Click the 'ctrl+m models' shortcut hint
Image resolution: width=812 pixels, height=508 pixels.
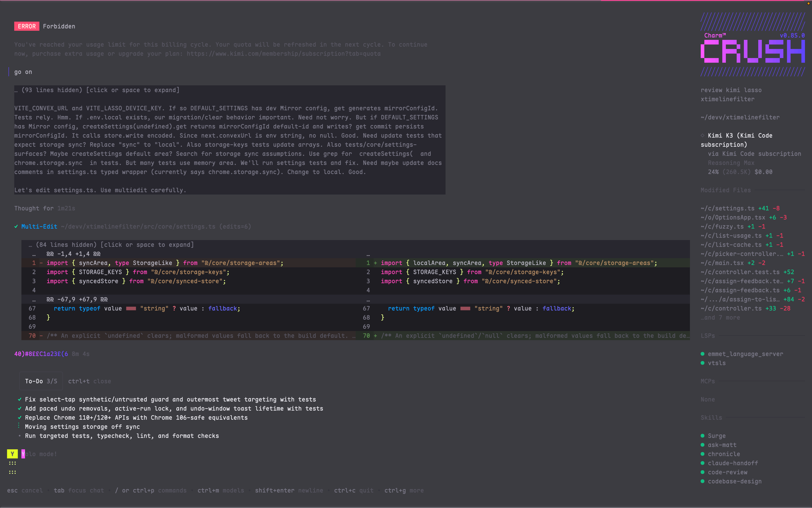coord(221,491)
